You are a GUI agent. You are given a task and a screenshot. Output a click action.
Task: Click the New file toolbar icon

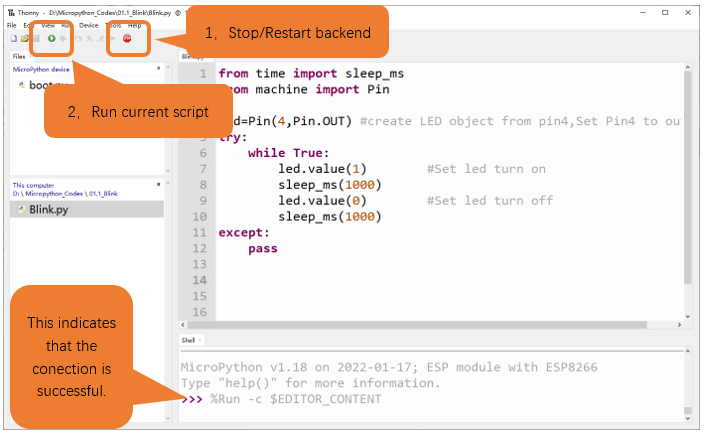point(14,39)
